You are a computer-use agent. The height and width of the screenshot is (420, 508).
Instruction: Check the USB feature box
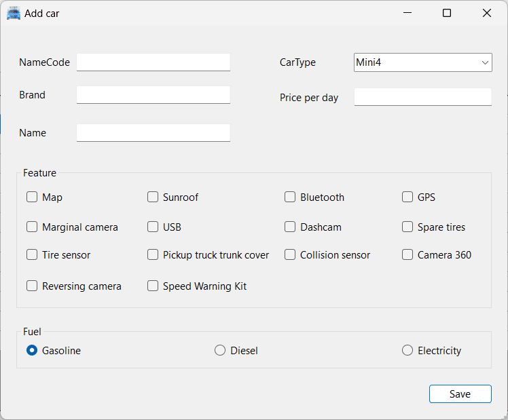[153, 227]
